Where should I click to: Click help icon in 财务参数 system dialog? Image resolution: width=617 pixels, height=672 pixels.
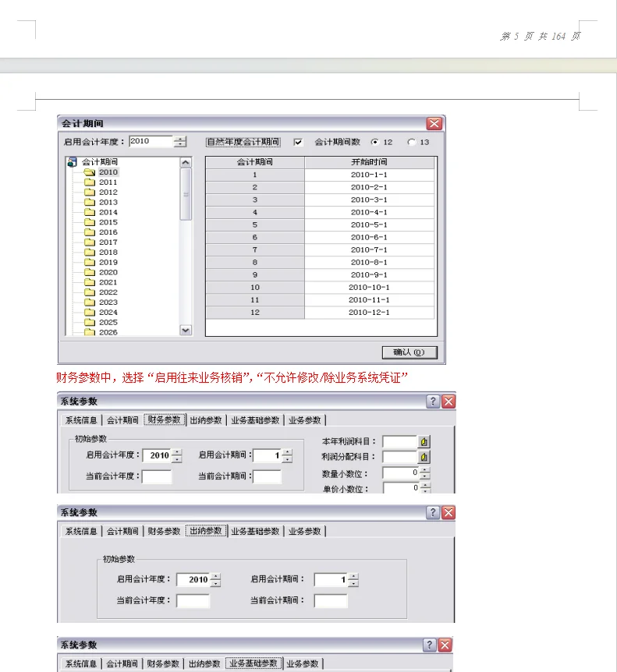pos(433,401)
